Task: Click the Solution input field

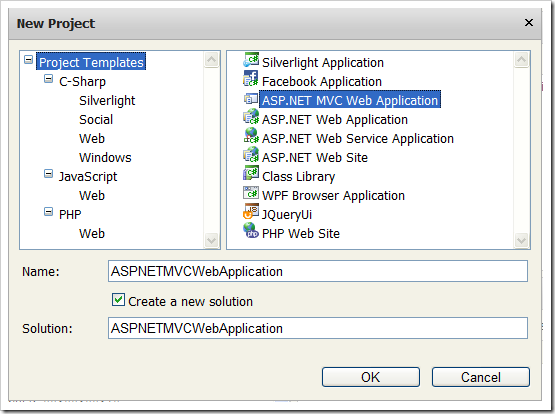Action: (318, 328)
